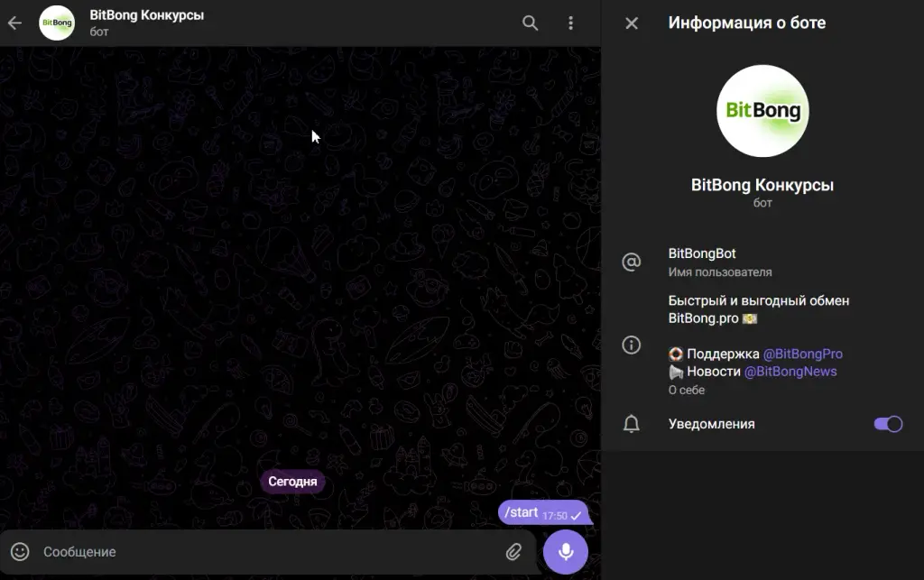Open the emoji picker smiley icon
Viewport: 924px width, 580px height.
(x=20, y=552)
